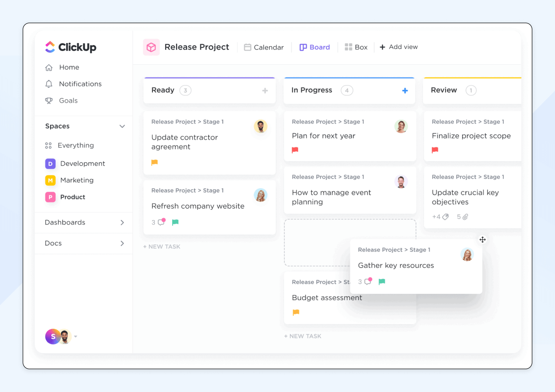Image resolution: width=555 pixels, height=392 pixels.
Task: Select the Calendar view icon
Action: click(x=247, y=47)
